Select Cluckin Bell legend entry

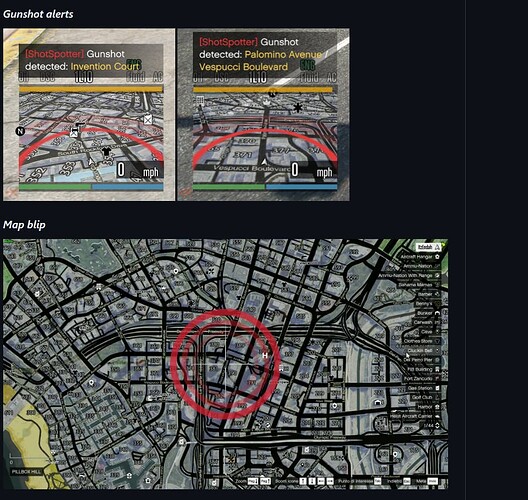[422, 351]
